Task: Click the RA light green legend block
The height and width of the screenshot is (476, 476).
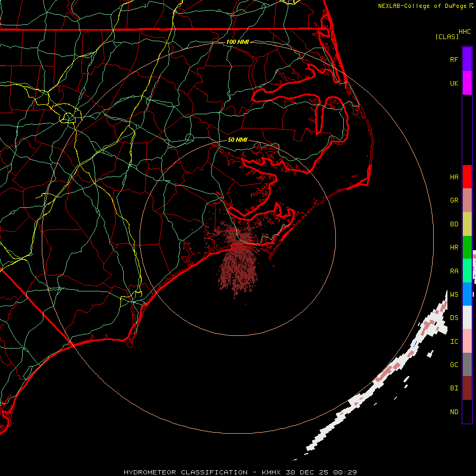Action: (x=467, y=271)
